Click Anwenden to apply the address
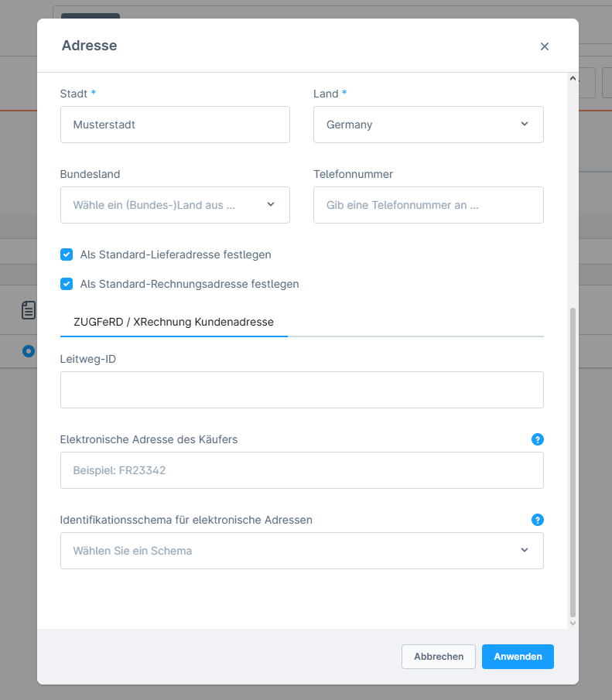Viewport: 612px width, 700px height. click(518, 657)
